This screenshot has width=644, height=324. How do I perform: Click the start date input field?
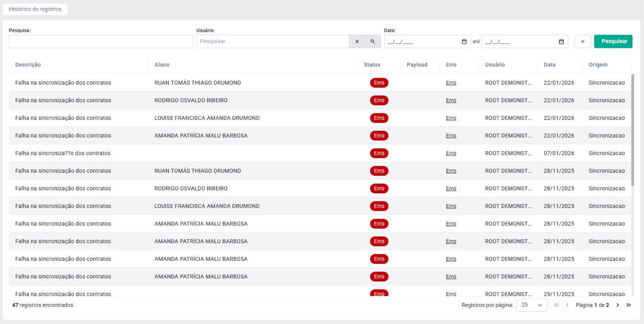pos(427,42)
